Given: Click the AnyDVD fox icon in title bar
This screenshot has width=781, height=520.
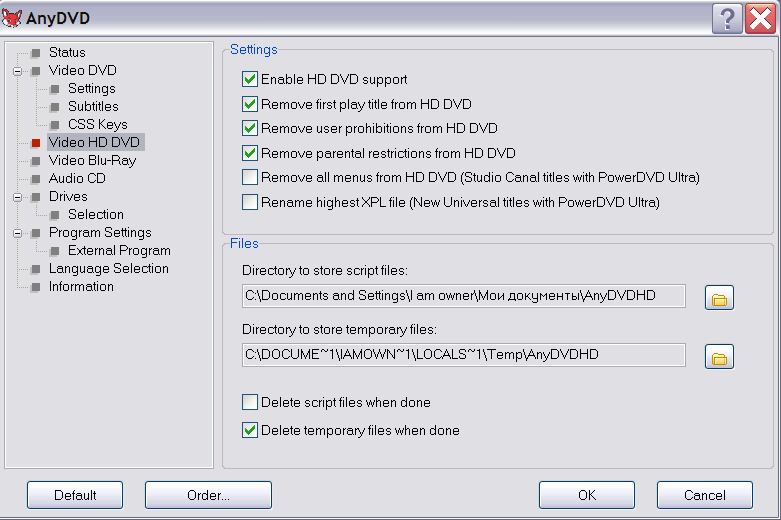Looking at the screenshot, I should (x=14, y=17).
